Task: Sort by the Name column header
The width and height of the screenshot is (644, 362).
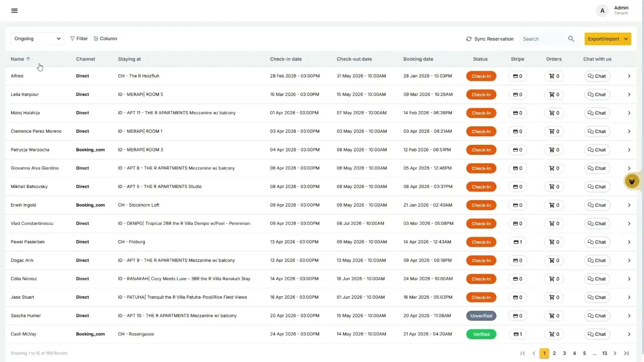Action: 21,59
